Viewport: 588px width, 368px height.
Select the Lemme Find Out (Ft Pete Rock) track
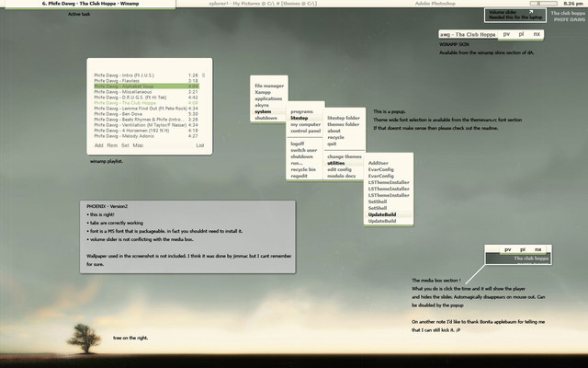coord(146,109)
